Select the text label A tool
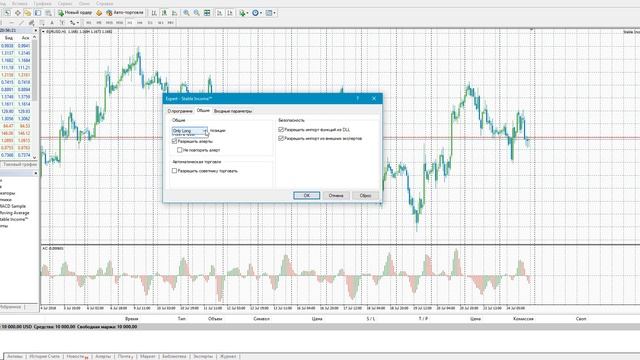The height and width of the screenshot is (360, 640). pos(52,23)
